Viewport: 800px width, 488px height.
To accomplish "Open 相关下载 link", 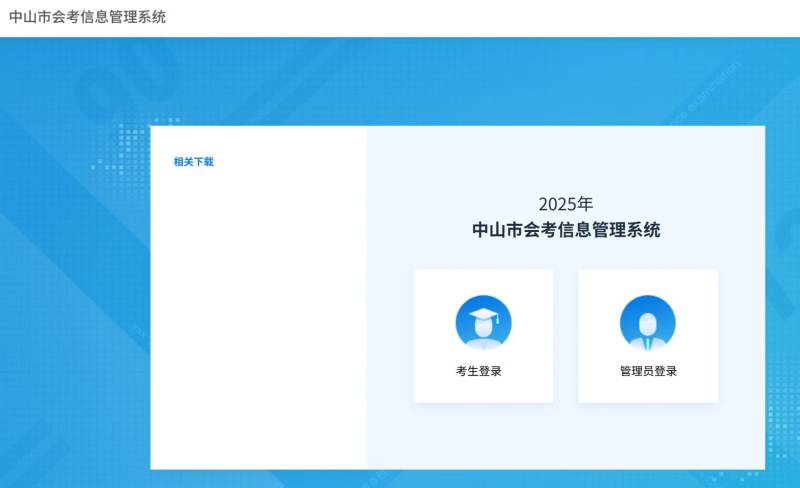I will [193, 162].
